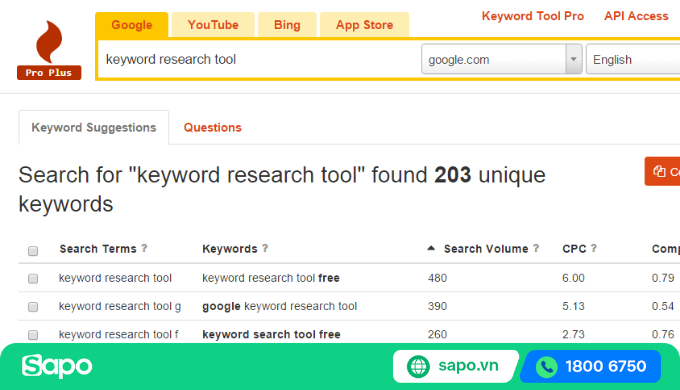The image size is (680, 390).
Task: Click keyword 'keyword search tool free'
Action: coord(271,334)
